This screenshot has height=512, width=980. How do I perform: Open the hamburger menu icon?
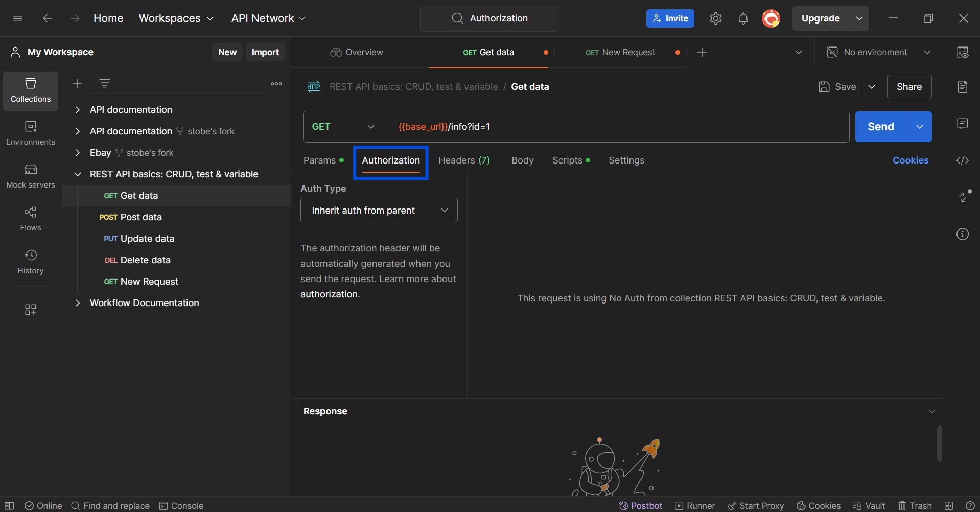(x=18, y=18)
